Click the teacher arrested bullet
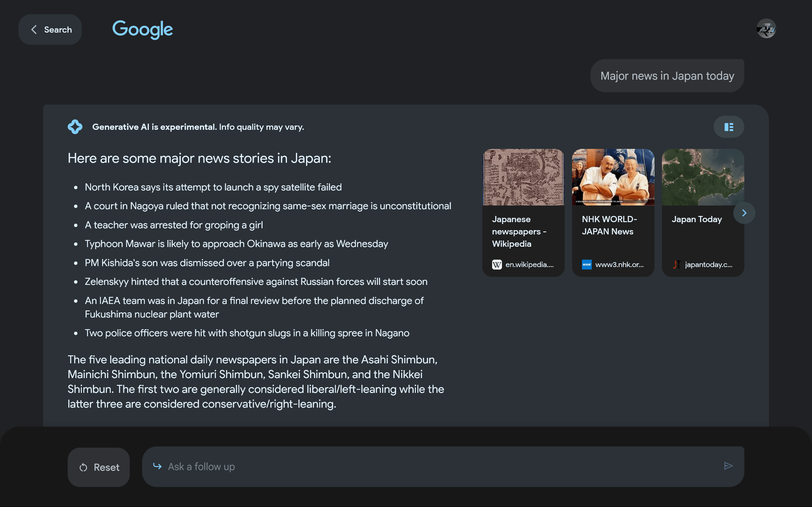Viewport: 812px width, 507px height. [x=174, y=225]
